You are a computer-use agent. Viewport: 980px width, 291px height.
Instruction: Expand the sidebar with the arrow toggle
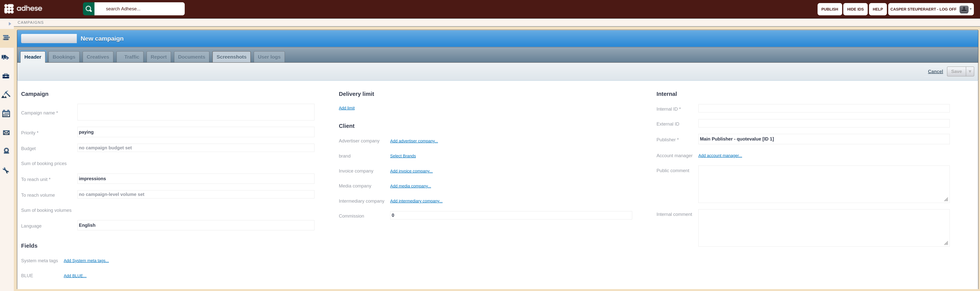[10, 24]
